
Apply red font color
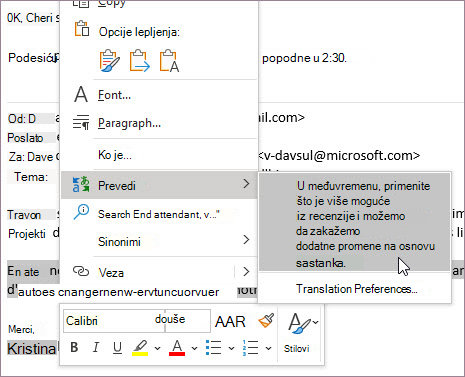(177, 348)
